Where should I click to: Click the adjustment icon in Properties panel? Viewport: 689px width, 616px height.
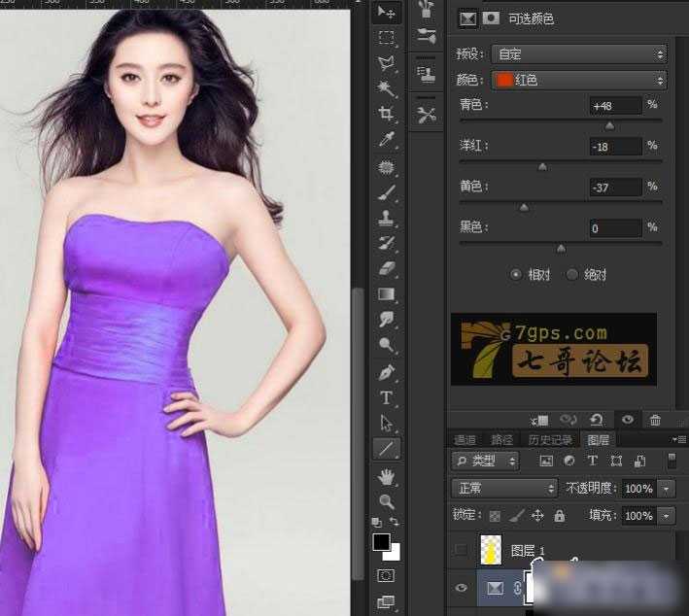point(467,18)
